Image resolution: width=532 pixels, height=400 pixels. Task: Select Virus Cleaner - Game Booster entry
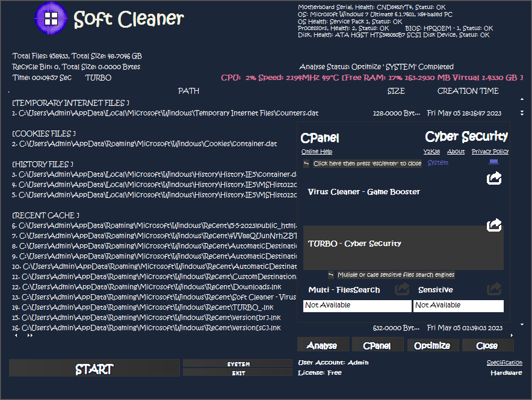363,192
